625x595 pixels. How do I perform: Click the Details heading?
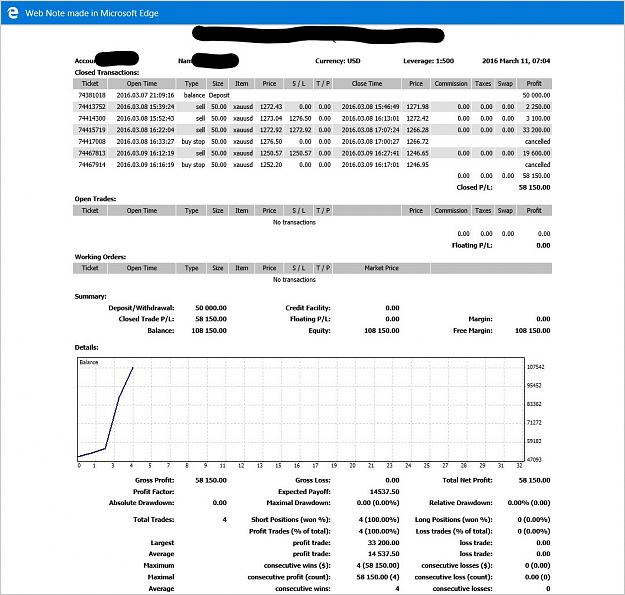pyautogui.click(x=86, y=348)
